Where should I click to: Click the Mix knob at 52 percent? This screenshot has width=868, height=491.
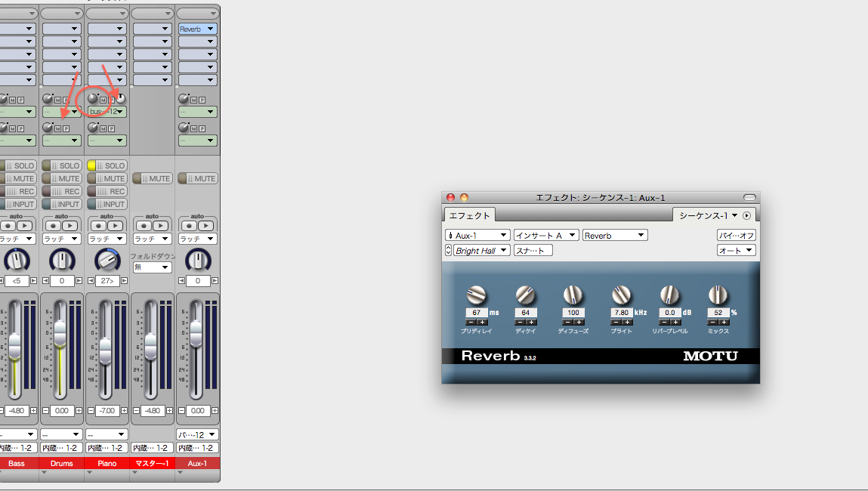718,295
